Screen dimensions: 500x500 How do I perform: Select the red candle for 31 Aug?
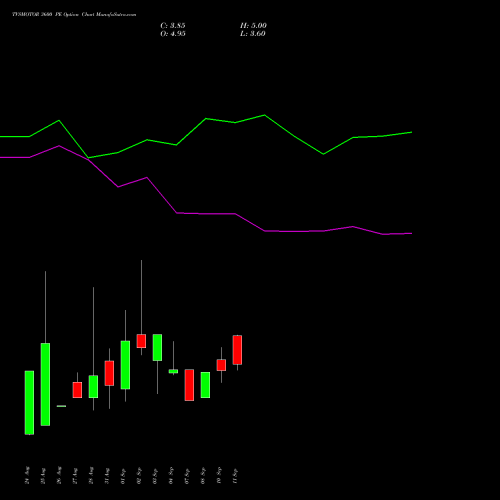point(109,373)
